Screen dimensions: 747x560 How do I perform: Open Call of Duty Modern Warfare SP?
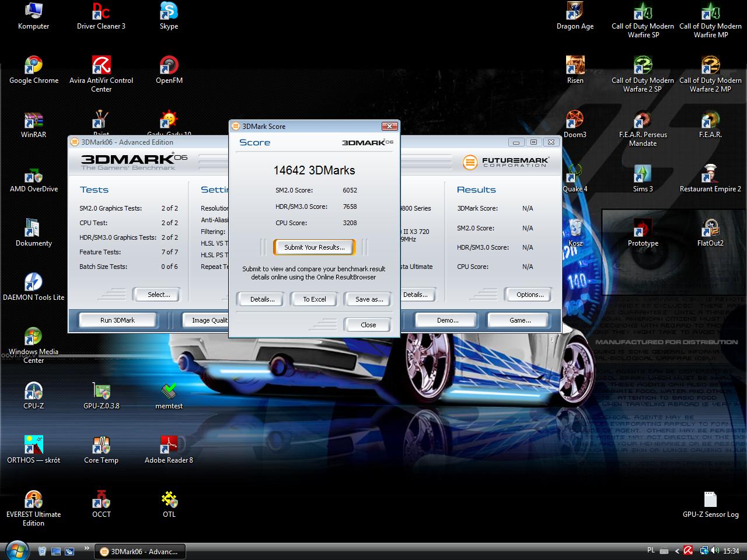click(643, 20)
